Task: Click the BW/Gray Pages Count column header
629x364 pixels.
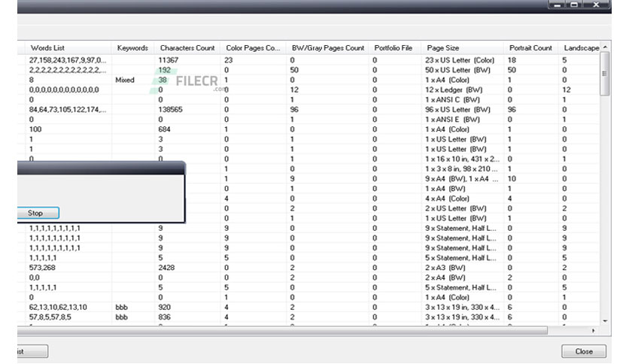Action: 328,47
